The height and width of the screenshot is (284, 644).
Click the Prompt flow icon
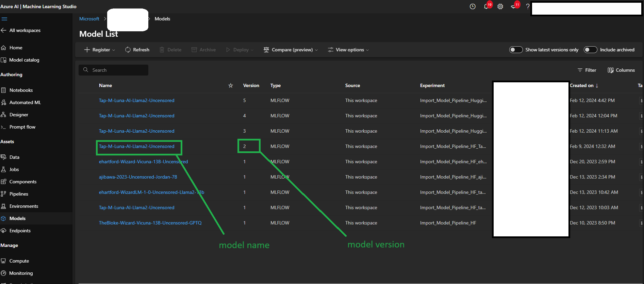click(x=3, y=127)
